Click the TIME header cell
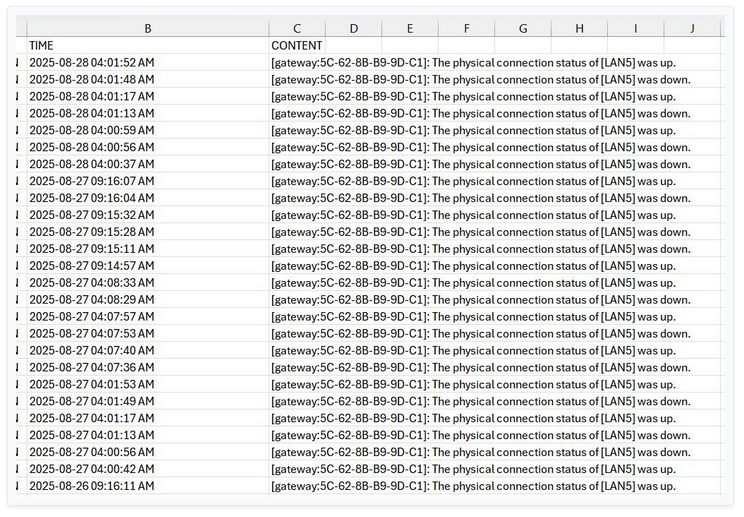This screenshot has height=517, width=744. [148, 46]
